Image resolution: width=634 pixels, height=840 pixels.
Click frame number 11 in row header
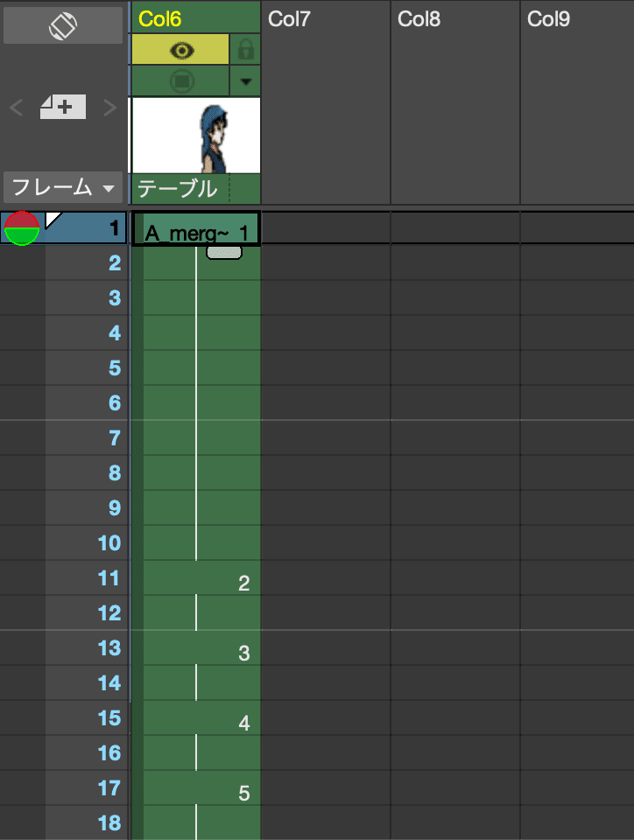click(109, 578)
